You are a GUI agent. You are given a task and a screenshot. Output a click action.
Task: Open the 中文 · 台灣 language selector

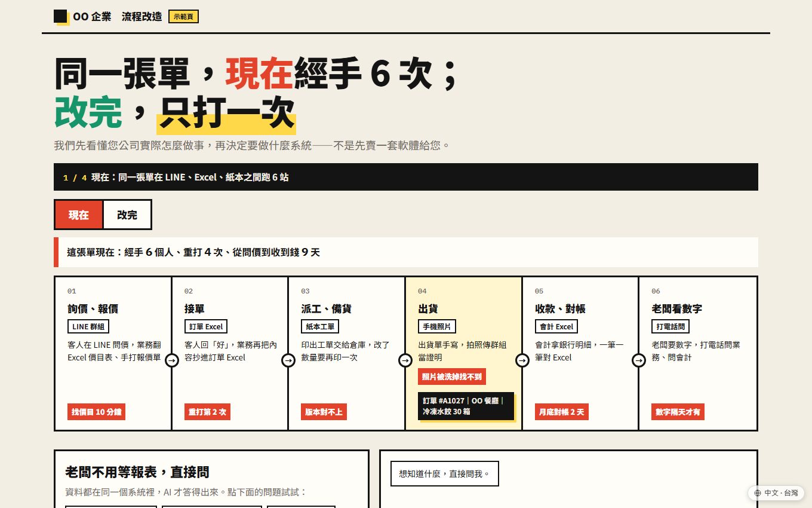pyautogui.click(x=776, y=493)
